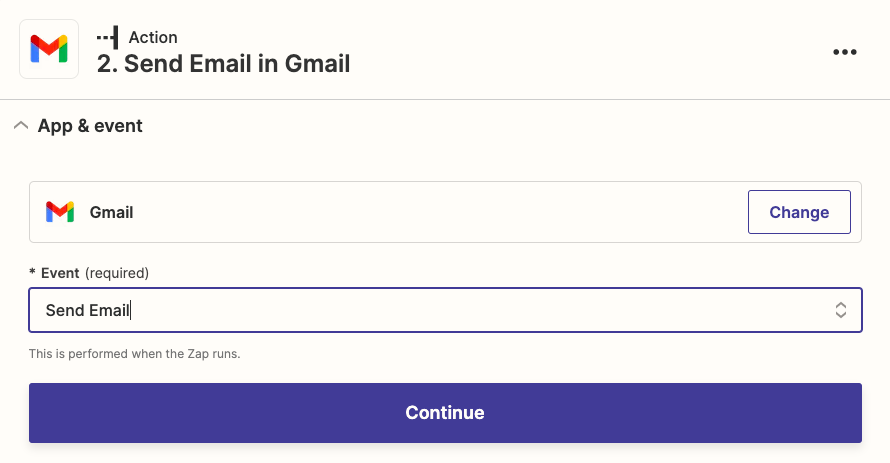The image size is (890, 463).
Task: Click the action step connector icon
Action: coord(107,37)
